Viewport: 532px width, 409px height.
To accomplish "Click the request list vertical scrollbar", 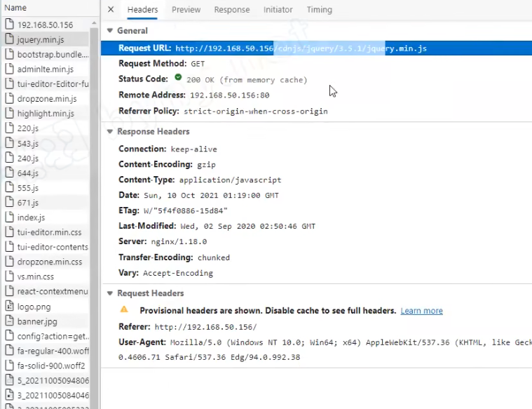I will point(94,217).
